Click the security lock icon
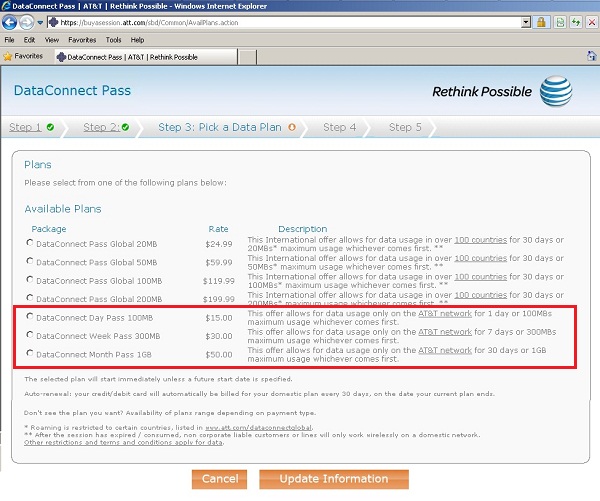 click(x=541, y=23)
